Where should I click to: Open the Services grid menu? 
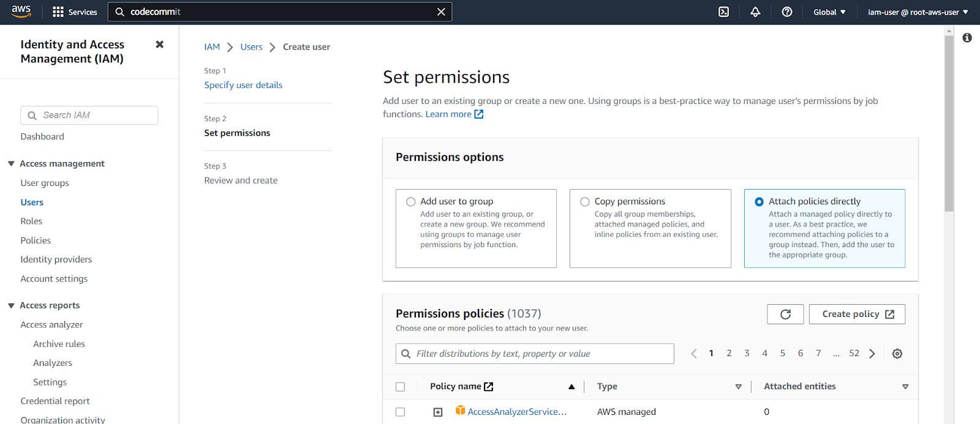click(75, 12)
